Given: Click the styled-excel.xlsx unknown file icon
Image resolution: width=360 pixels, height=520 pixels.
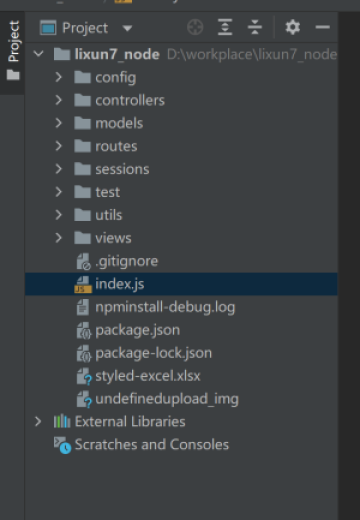Looking at the screenshot, I should click(84, 376).
